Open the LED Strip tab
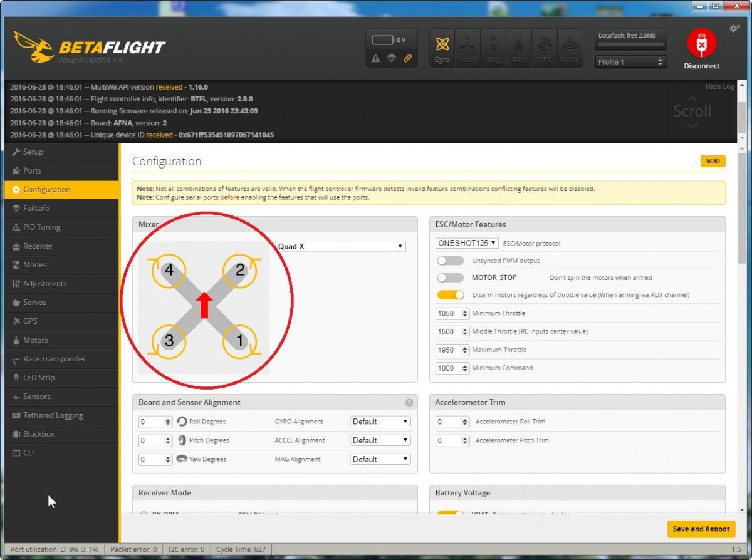This screenshot has height=560, width=752. 61,378
